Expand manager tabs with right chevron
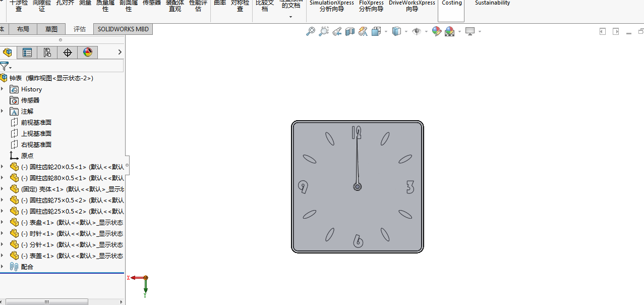644x305 pixels. click(x=120, y=52)
